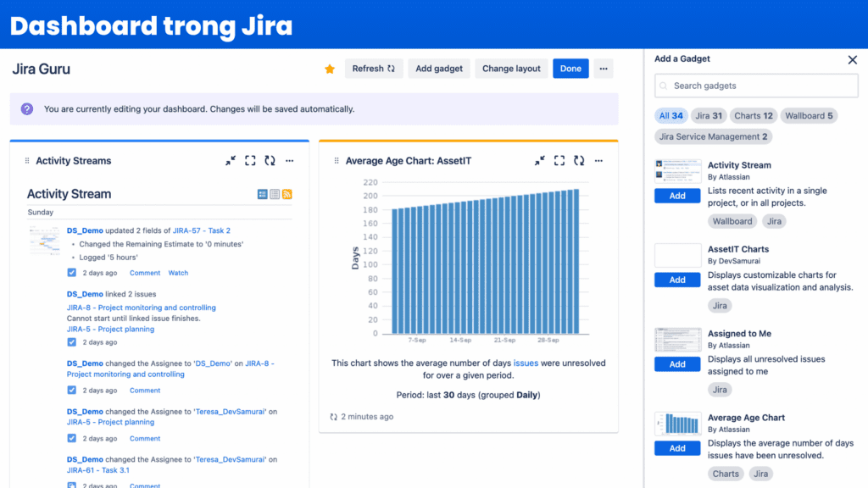This screenshot has height=488, width=868.
Task: Toggle the favorite star for Jira Guru
Action: pyautogui.click(x=330, y=69)
